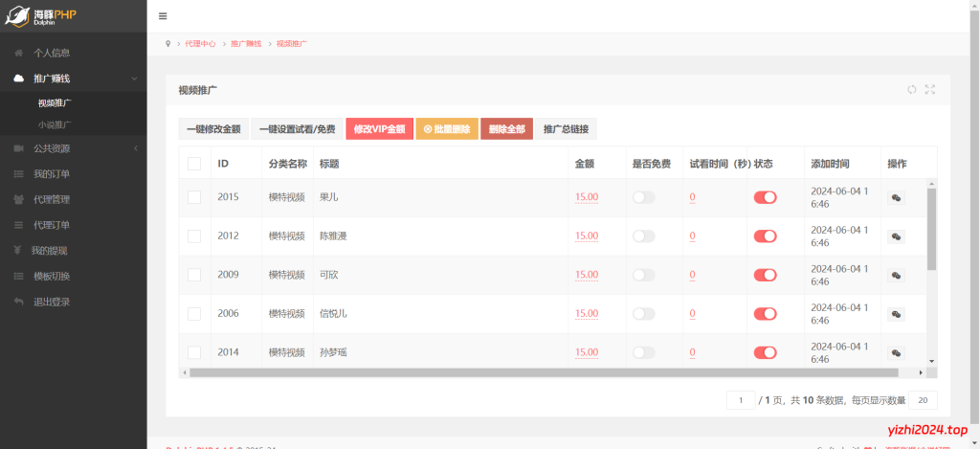Click the hamburger menu icon in header
The height and width of the screenshot is (449, 980).
pyautogui.click(x=163, y=16)
